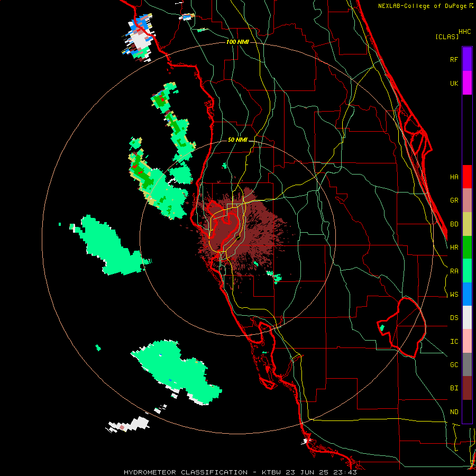Click the [CLAS] legend heading
Viewport: 476px width, 476px height.
tap(447, 36)
